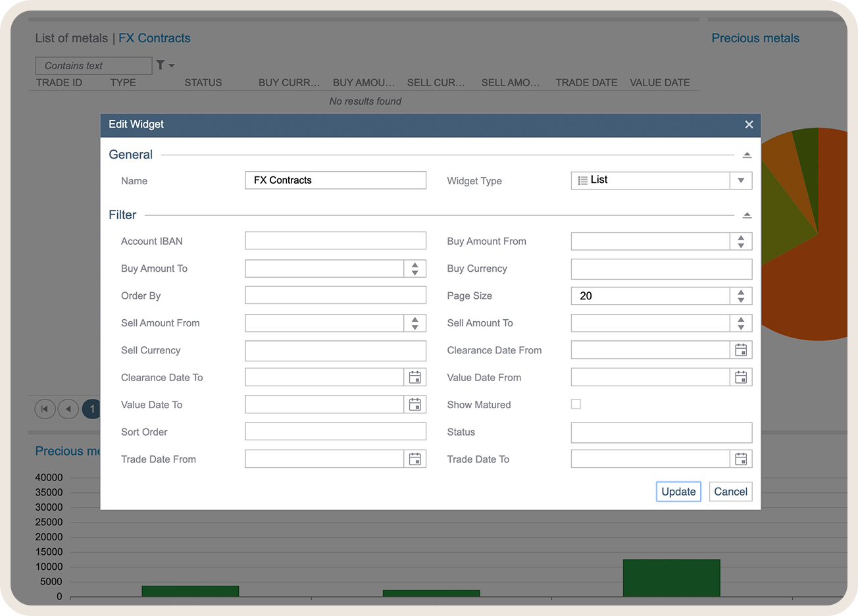Open the Clearance Date From calendar picker
This screenshot has height=616, width=858.
click(741, 350)
